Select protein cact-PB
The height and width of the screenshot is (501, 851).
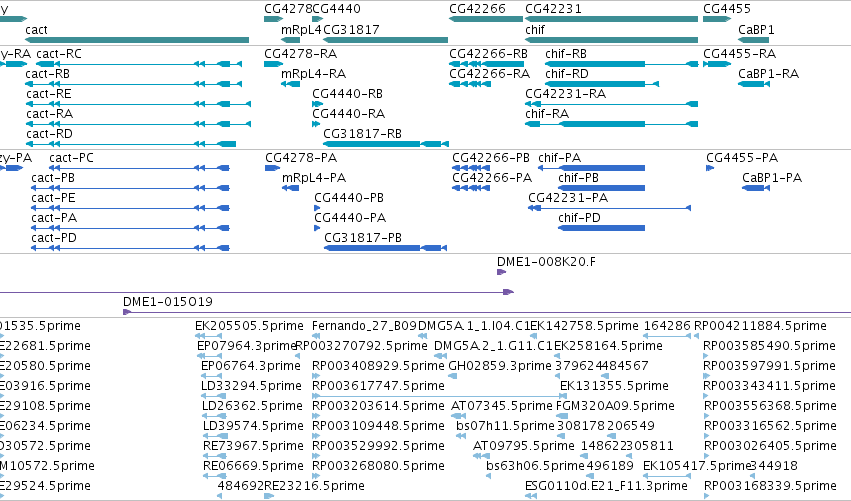click(x=130, y=188)
